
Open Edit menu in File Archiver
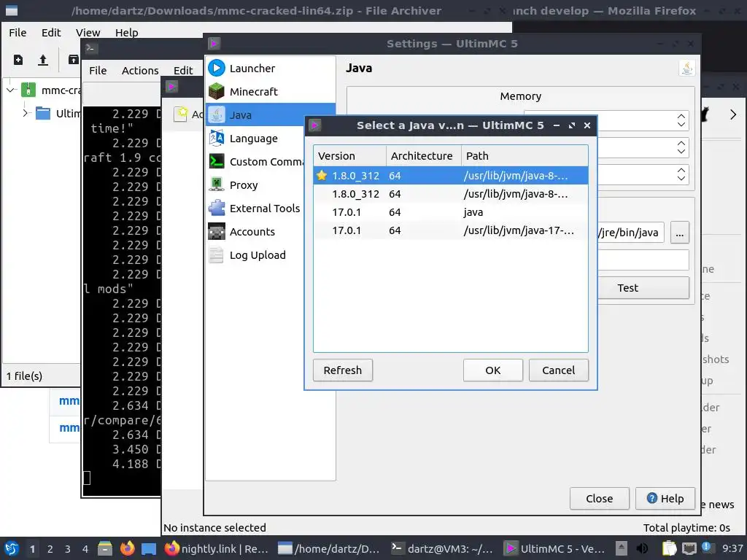pos(51,32)
